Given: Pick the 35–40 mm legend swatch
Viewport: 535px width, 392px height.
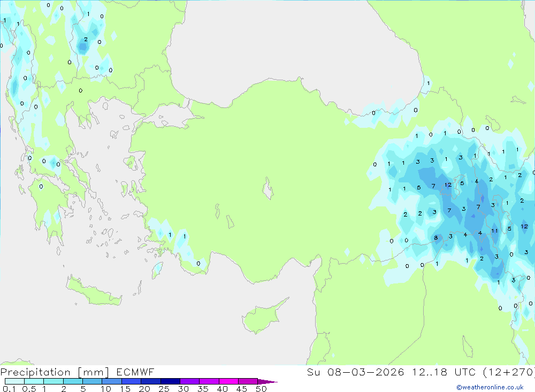Looking at the screenshot, I should tap(209, 381).
